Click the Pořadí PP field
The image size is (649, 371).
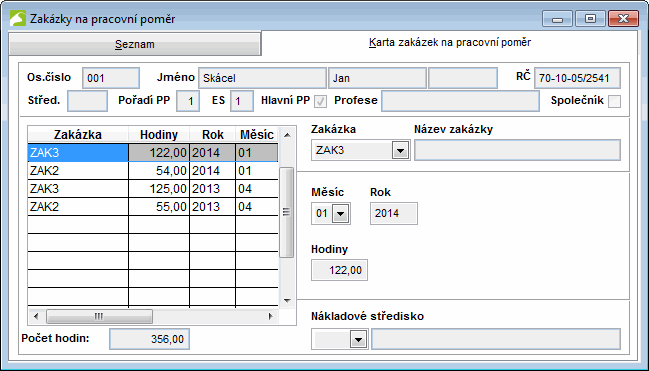[x=188, y=101]
